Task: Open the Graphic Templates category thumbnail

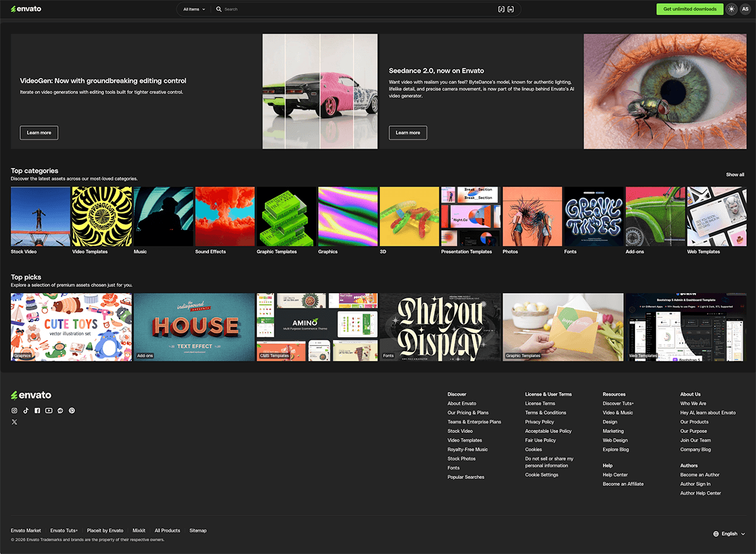Action: [287, 216]
